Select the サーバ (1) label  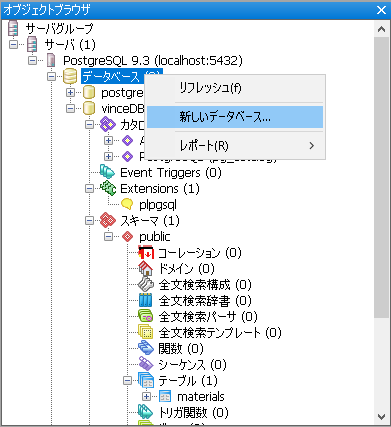(x=70, y=44)
